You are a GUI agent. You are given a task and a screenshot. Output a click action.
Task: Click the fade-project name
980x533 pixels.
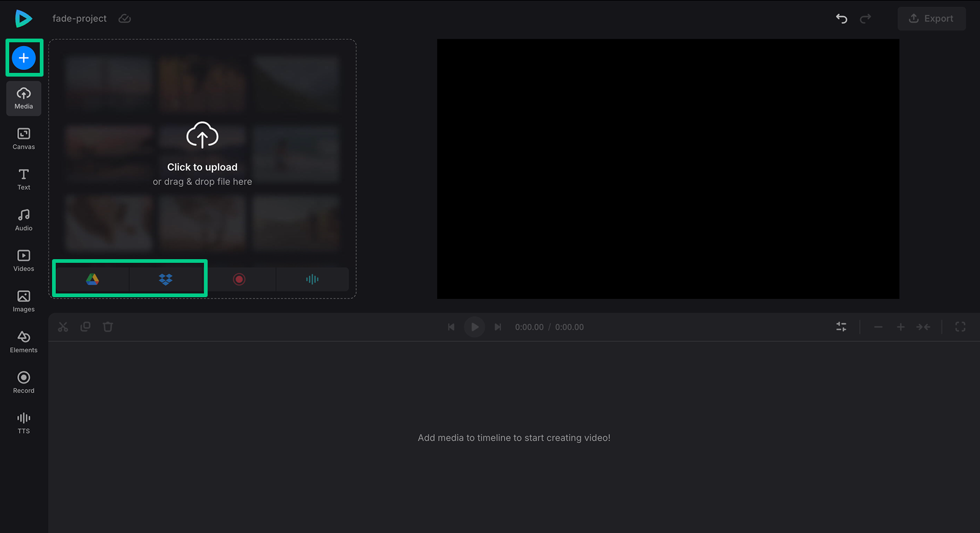[80, 18]
